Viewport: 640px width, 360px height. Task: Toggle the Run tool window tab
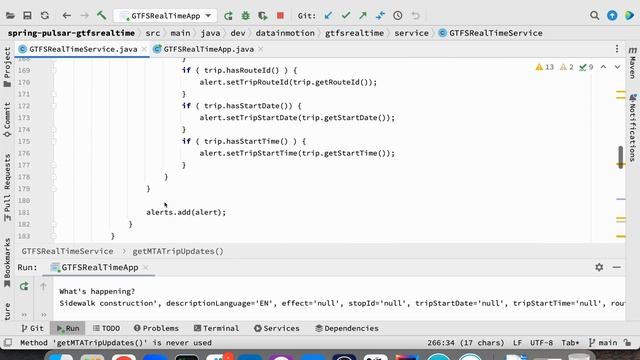[x=68, y=328]
